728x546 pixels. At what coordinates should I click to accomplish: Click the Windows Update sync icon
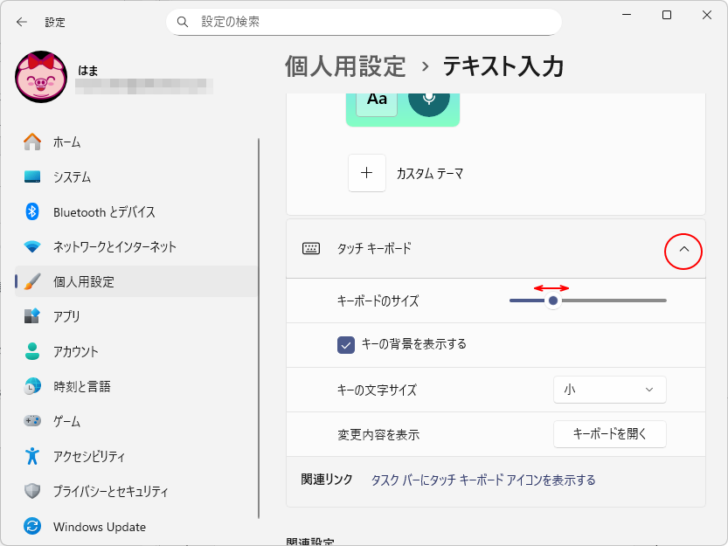click(32, 526)
